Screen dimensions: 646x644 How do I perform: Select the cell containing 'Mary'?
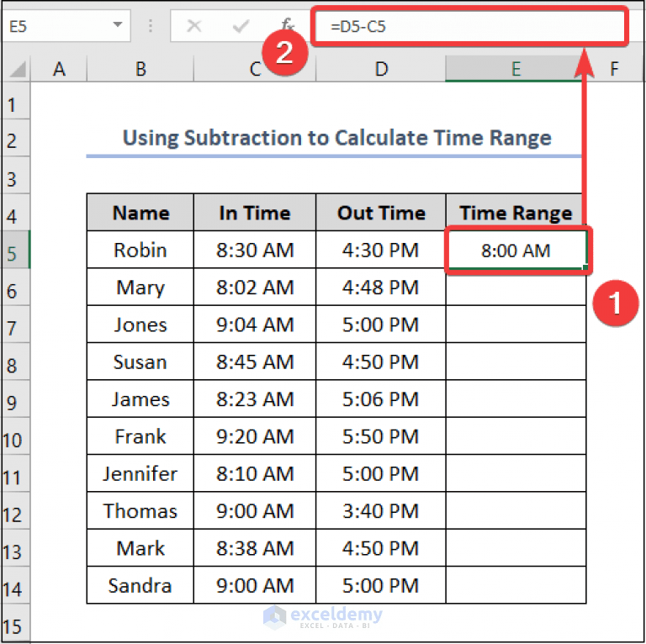(x=140, y=288)
